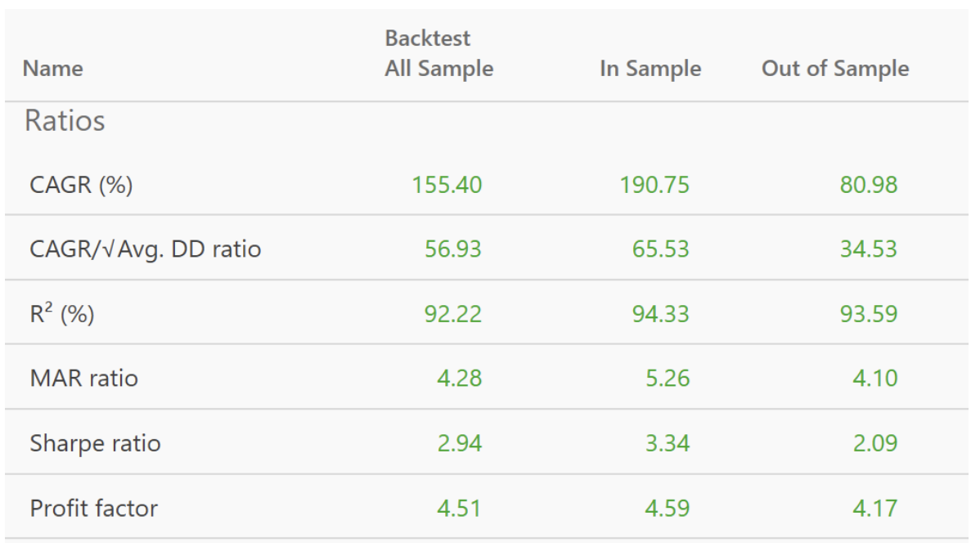Click the CAGR/√Avg. DD ratio row label

point(146,249)
